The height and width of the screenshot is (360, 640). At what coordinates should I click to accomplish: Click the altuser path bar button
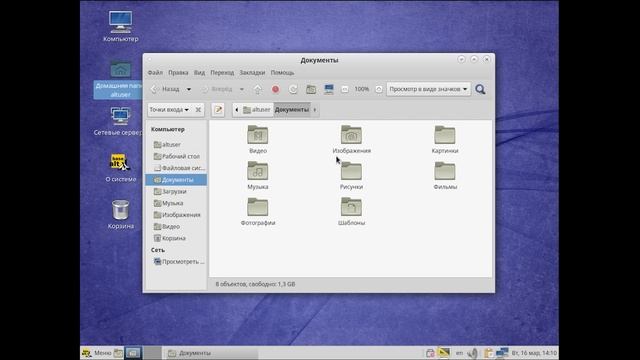(x=257, y=109)
